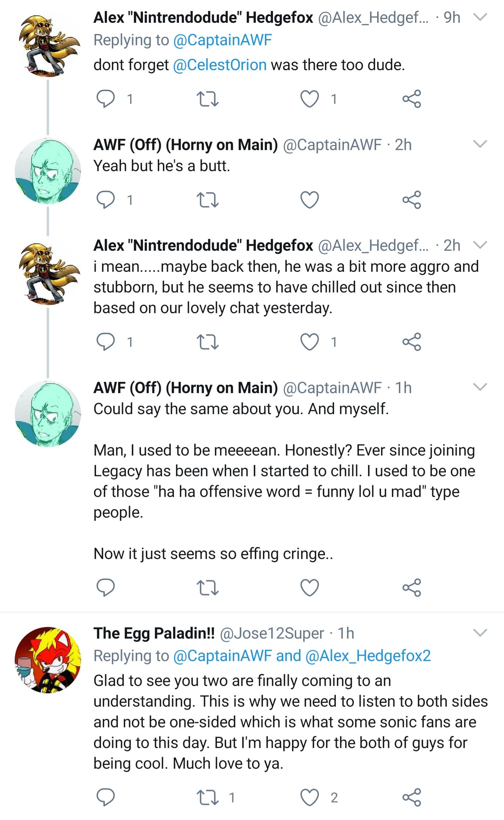Share the 'dont forget @CelestOrion' tweet

[412, 99]
